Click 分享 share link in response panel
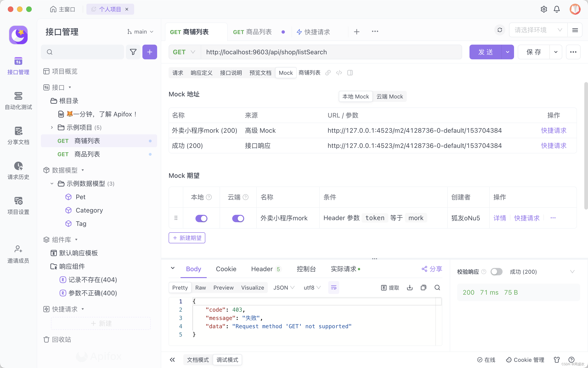This screenshot has height=368, width=588. tap(432, 269)
